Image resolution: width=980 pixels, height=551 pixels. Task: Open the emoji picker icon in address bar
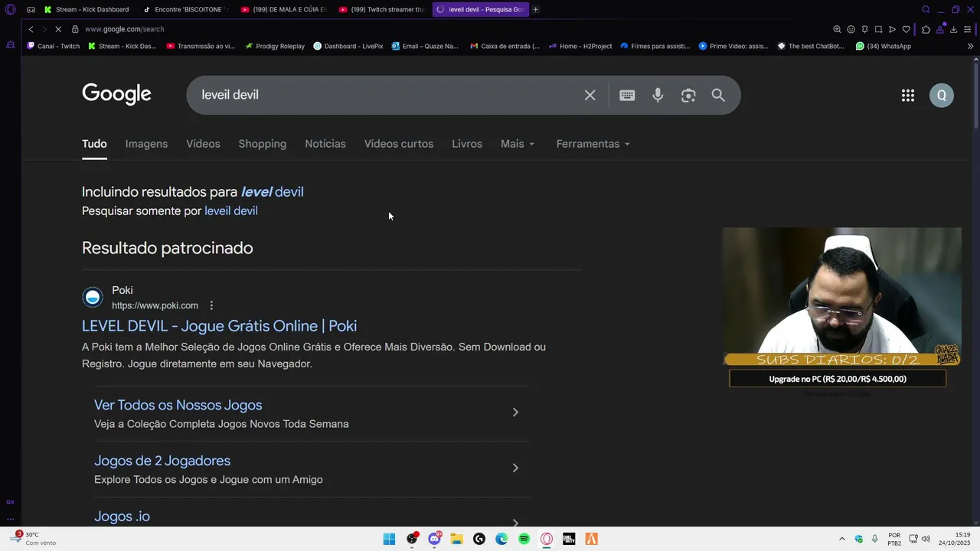(x=851, y=29)
